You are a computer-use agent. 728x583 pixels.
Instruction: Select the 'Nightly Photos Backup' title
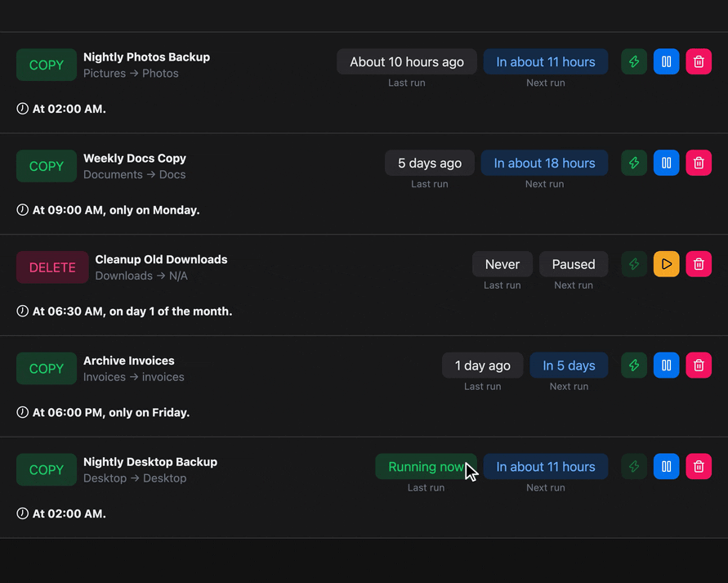[x=147, y=57]
